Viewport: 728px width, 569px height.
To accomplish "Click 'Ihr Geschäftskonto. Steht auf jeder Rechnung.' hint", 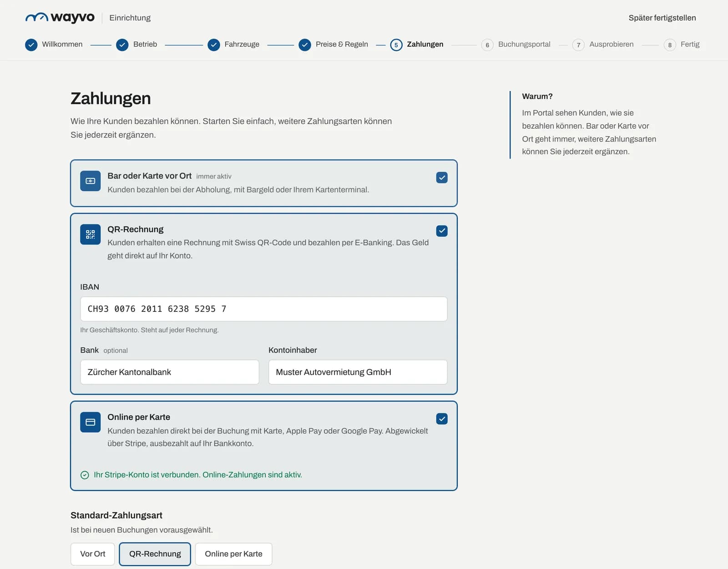I will 150,330.
